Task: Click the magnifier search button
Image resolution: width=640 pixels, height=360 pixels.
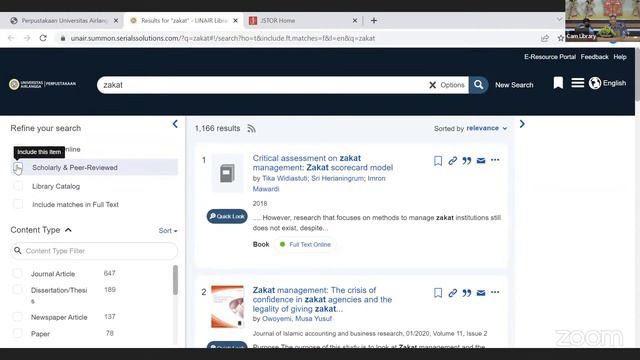Action: [478, 85]
